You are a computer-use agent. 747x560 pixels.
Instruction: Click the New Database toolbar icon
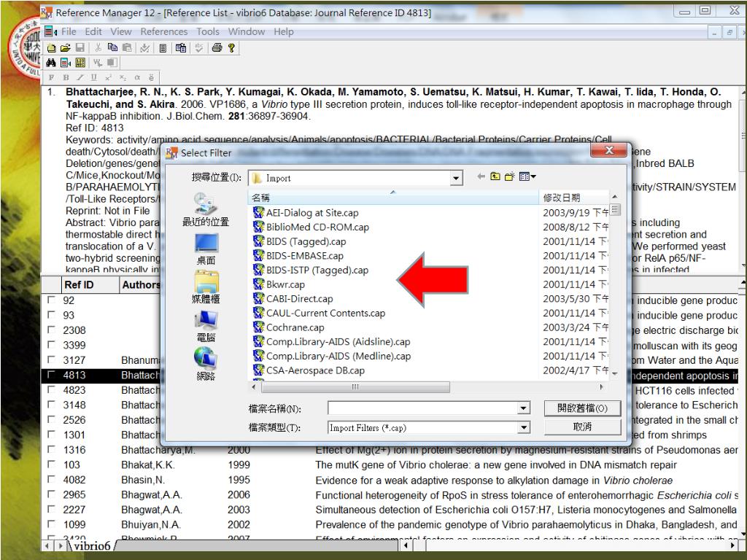tap(52, 47)
